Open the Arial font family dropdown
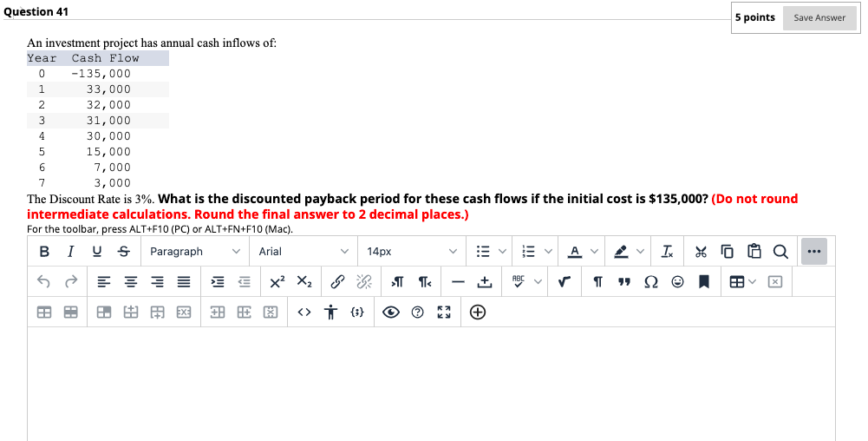Viewport: 868px width, 441px height. pos(303,252)
